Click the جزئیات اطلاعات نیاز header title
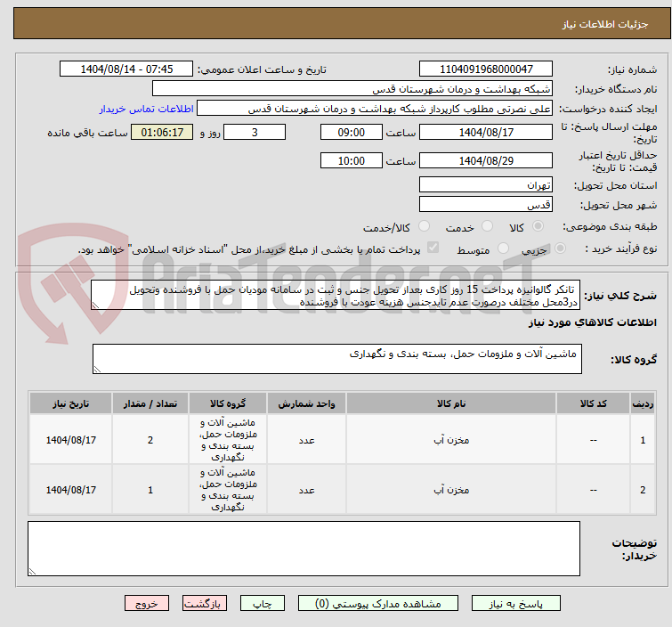 click(605, 24)
